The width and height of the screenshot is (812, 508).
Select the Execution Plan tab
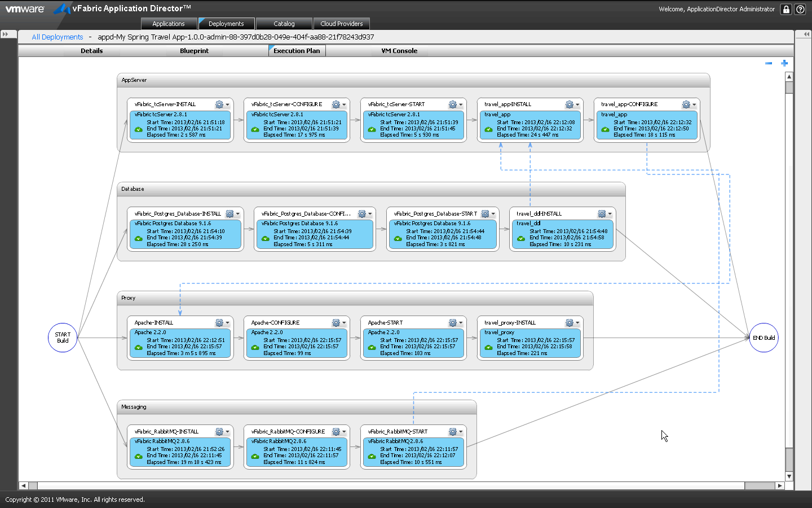297,51
